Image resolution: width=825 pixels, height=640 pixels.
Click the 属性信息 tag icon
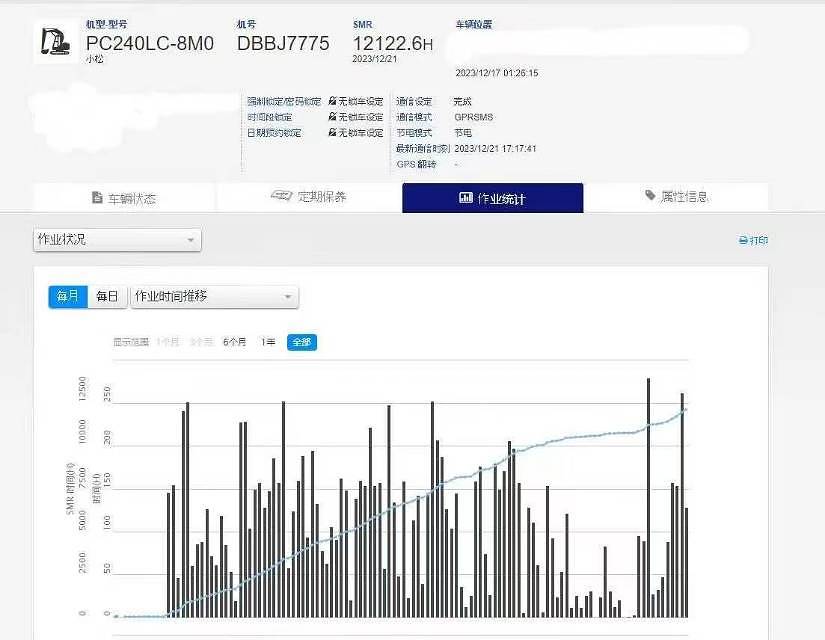(x=651, y=196)
